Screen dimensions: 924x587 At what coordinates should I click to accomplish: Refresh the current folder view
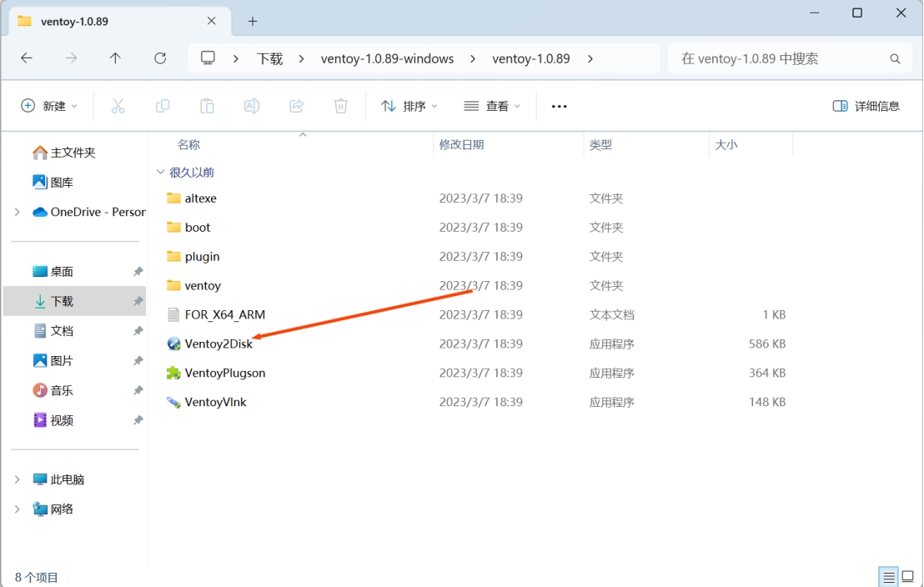pos(160,58)
